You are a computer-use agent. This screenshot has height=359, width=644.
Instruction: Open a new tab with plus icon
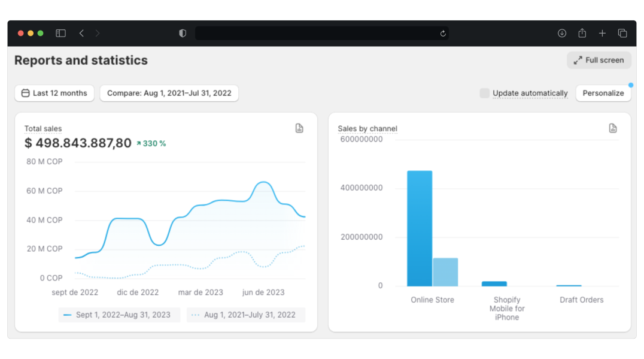click(x=602, y=34)
